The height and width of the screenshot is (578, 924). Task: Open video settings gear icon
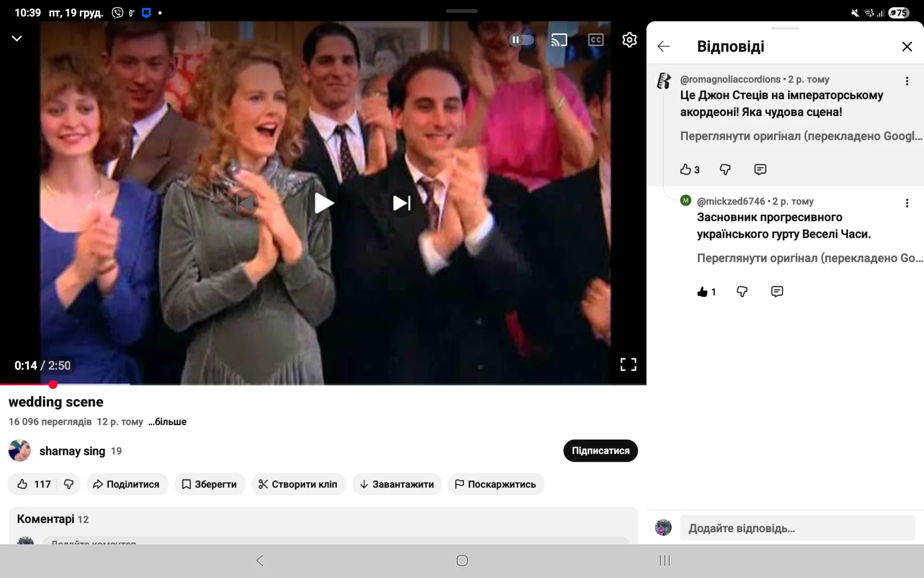point(629,39)
